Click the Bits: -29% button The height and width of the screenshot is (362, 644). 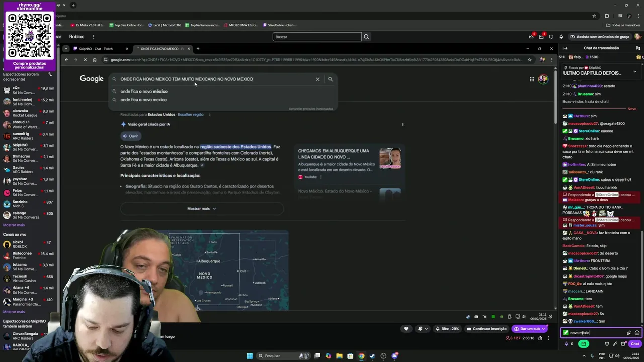tap(448, 329)
